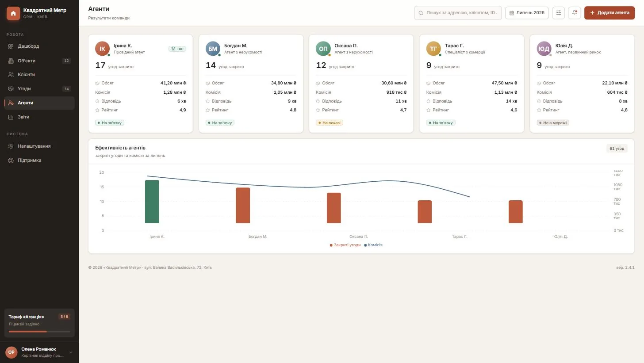Toggle Закриті угоди legend series

345,245
